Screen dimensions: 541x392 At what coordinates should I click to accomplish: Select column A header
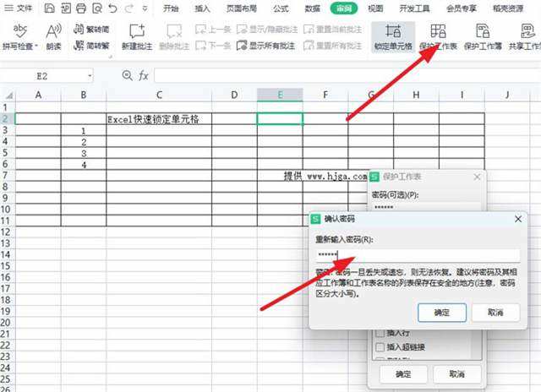38,95
